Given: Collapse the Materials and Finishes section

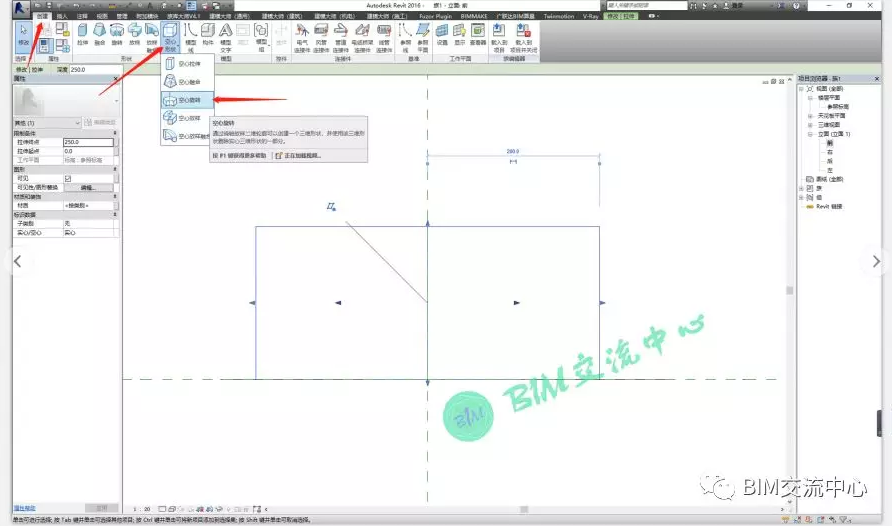Looking at the screenshot, I should point(115,197).
